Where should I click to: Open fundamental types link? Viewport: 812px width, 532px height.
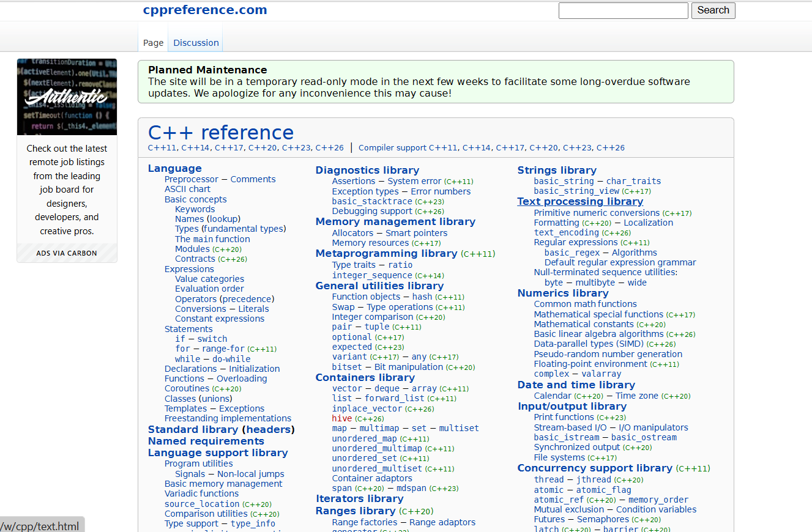242,229
